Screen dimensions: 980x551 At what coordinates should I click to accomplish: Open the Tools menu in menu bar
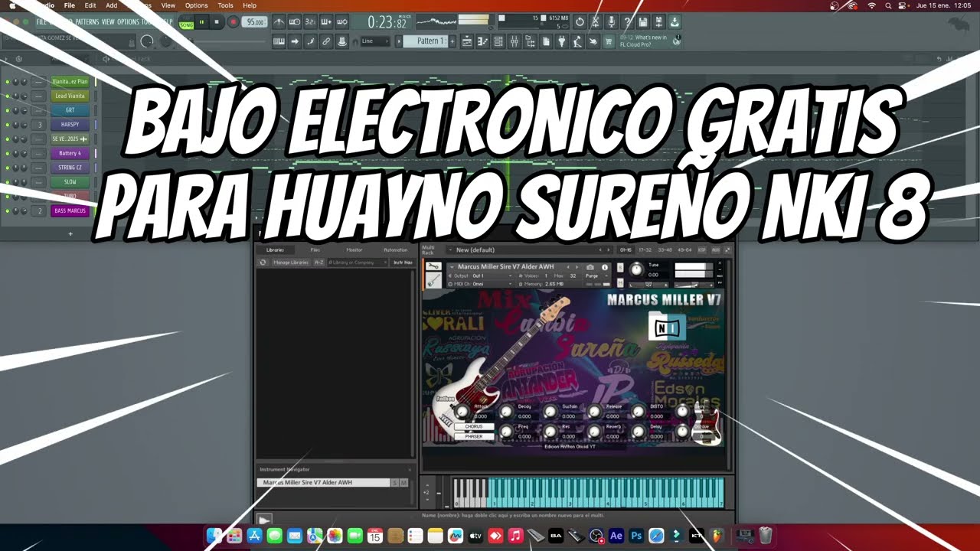pyautogui.click(x=225, y=5)
